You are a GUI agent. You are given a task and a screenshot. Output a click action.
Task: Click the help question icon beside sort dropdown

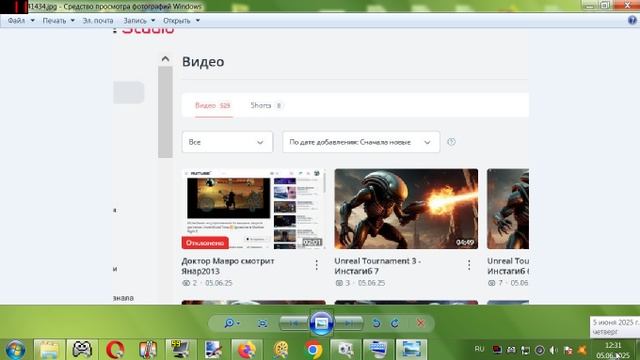(x=451, y=142)
